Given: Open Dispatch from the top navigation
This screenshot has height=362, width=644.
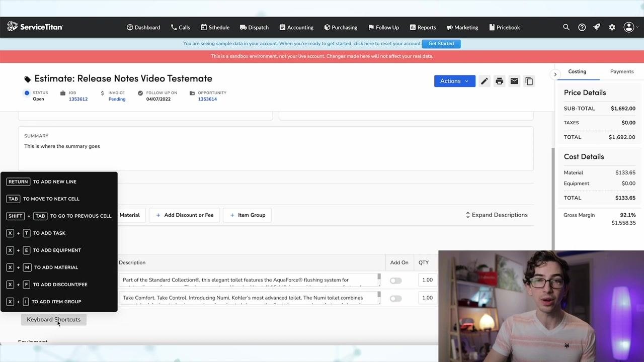Looking at the screenshot, I should tap(254, 27).
